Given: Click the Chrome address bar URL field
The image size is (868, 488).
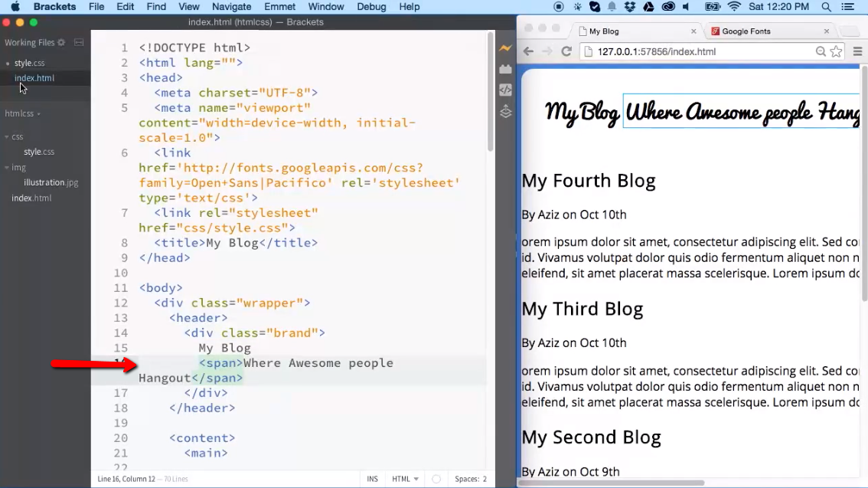Looking at the screenshot, I should (674, 52).
